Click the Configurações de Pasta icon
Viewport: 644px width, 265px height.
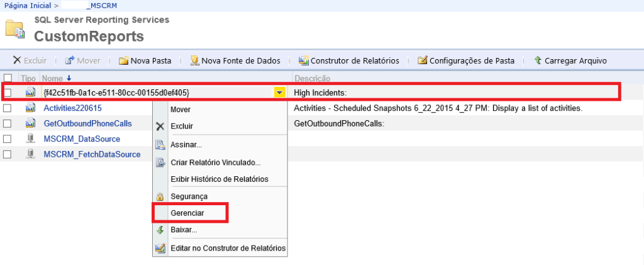click(x=423, y=61)
